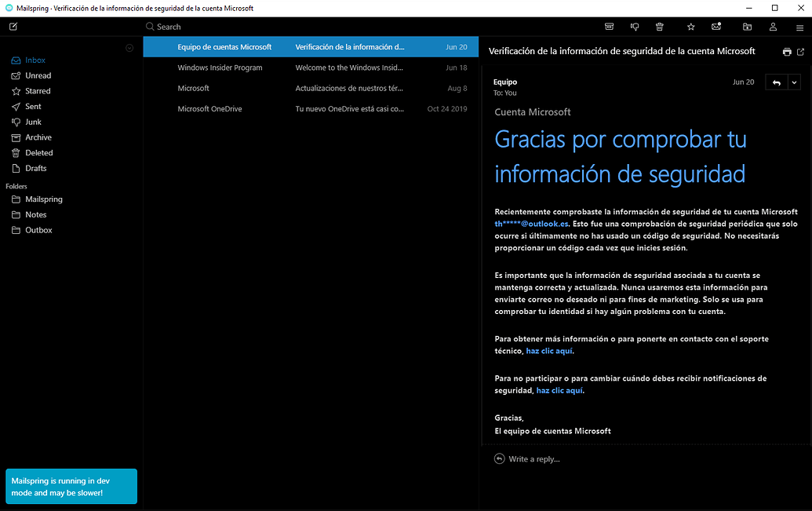Click the search magnifier icon

pyautogui.click(x=150, y=27)
